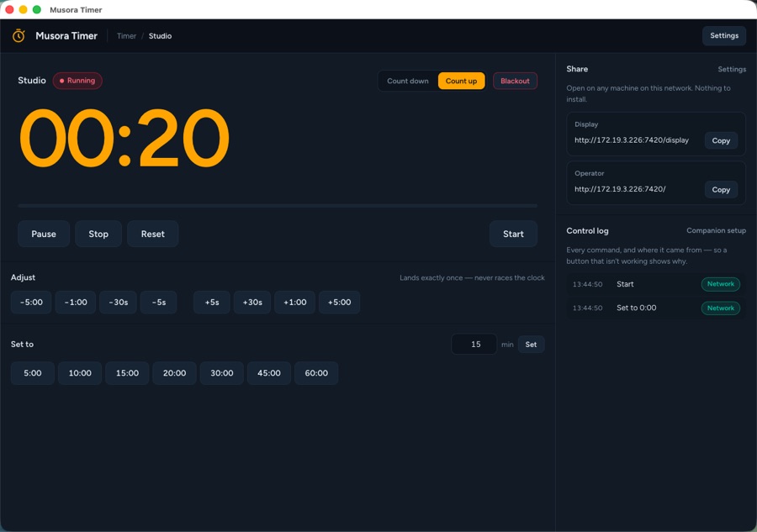Pick the 45:00 preset

(x=269, y=373)
